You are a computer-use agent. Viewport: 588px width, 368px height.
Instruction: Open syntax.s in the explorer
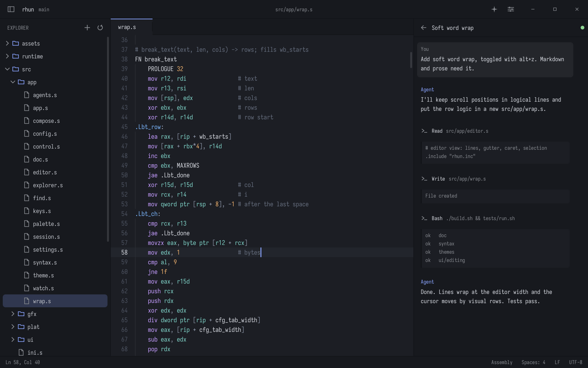(x=55, y=262)
